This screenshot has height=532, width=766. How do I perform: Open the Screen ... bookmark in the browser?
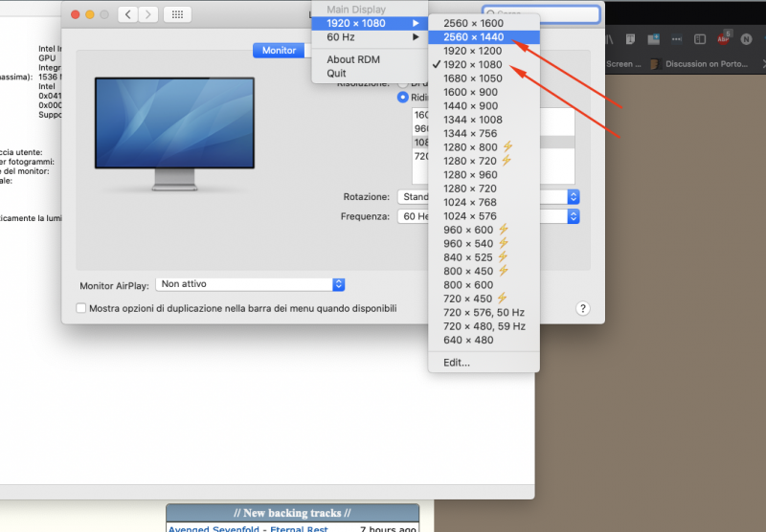pos(623,64)
